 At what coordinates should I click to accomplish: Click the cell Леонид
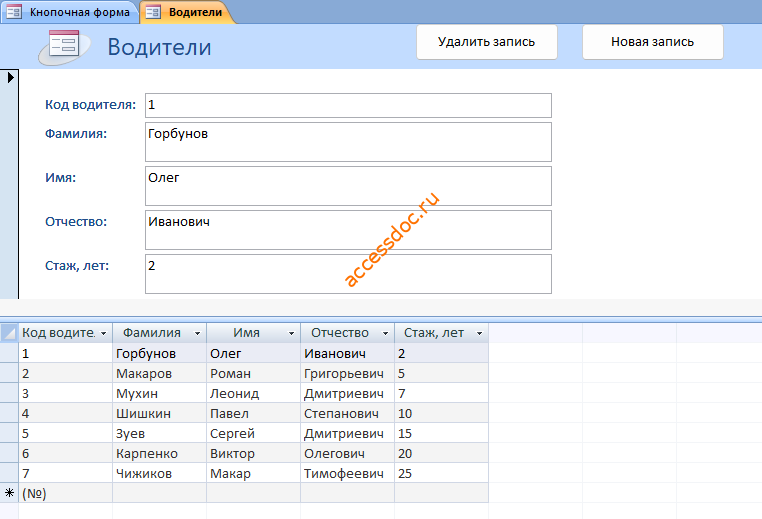[x=253, y=393]
